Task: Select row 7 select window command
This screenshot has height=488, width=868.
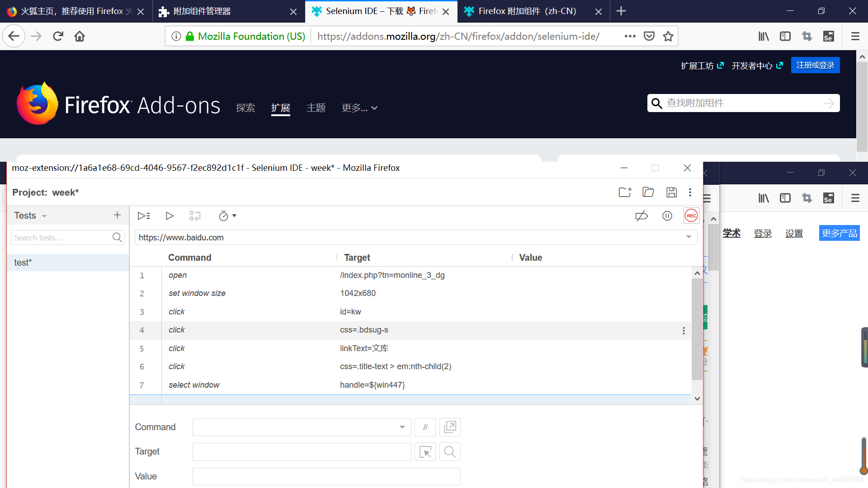Action: (x=410, y=385)
